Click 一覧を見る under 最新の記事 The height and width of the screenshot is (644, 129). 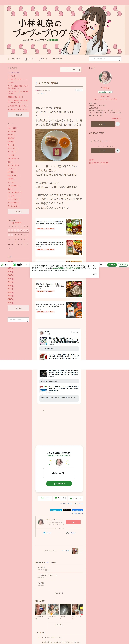pos(18,115)
